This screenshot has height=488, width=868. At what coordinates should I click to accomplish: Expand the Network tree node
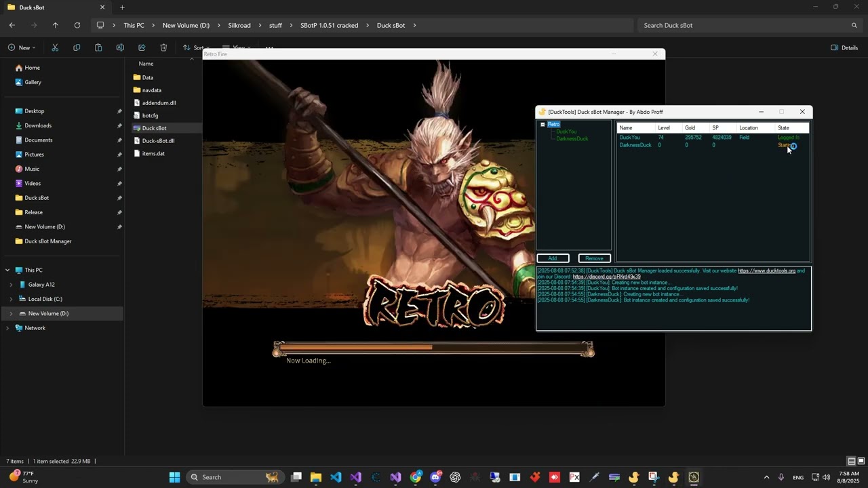click(7, 328)
